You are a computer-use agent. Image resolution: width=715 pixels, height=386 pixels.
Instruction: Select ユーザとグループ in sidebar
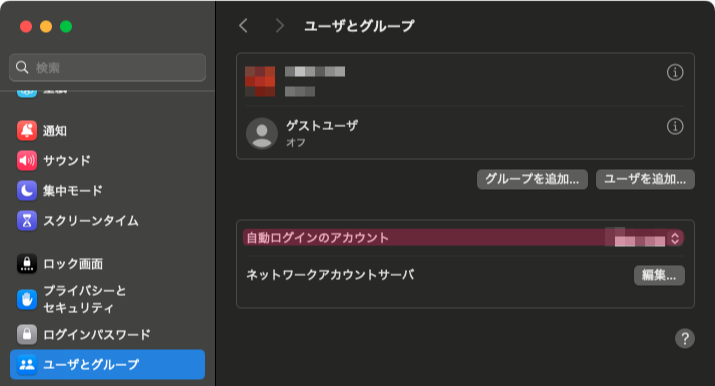point(107,365)
